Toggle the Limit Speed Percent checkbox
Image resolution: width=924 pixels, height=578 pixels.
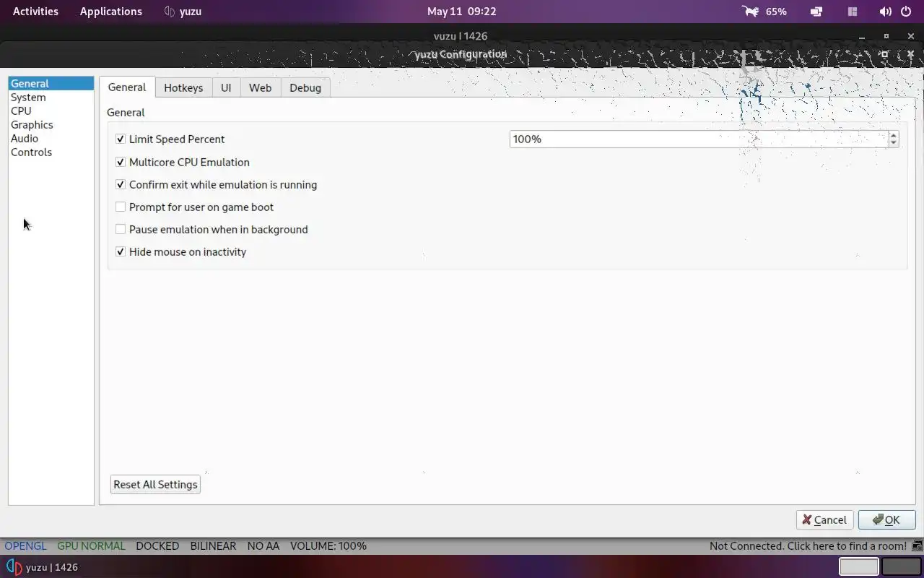pyautogui.click(x=121, y=139)
